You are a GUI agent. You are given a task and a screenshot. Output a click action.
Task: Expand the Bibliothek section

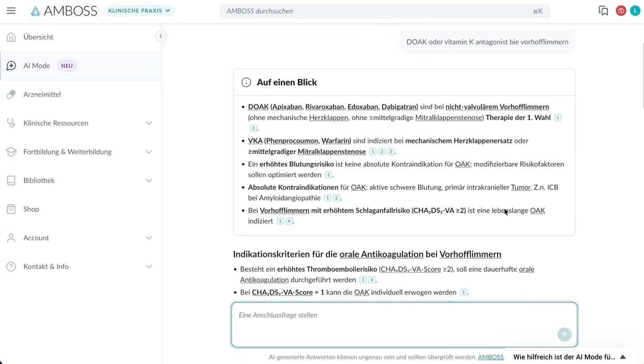tap(149, 180)
